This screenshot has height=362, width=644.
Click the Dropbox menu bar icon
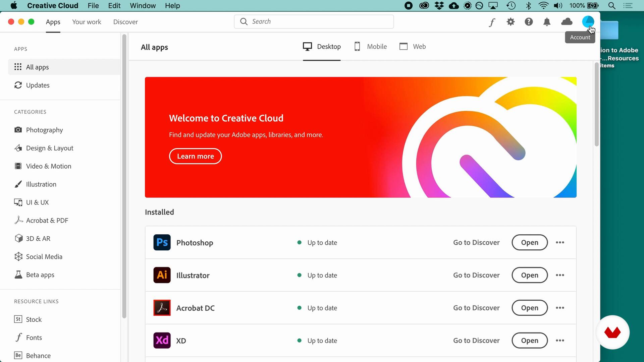tap(439, 5)
